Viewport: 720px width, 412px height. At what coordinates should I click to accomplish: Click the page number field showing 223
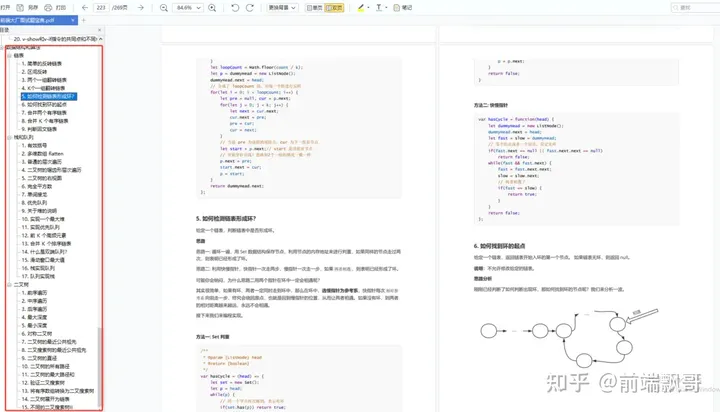click(101, 8)
